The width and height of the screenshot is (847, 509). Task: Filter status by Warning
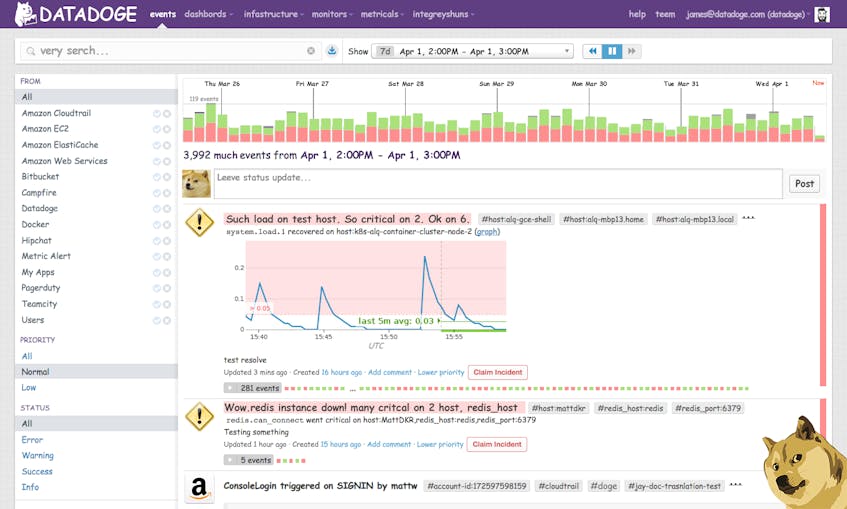[x=37, y=456]
